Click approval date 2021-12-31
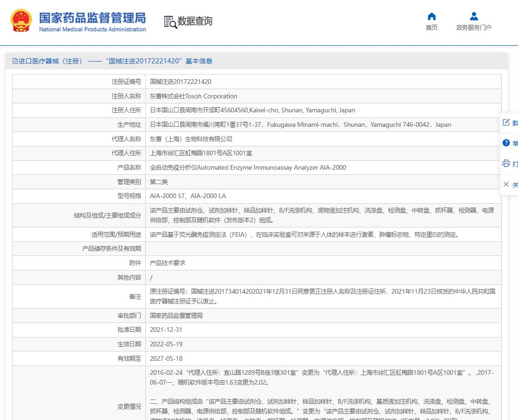This screenshot has width=518, height=420. 166,330
